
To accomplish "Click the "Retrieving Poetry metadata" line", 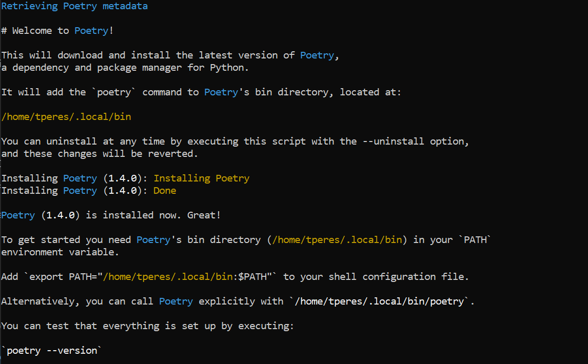I will point(74,6).
